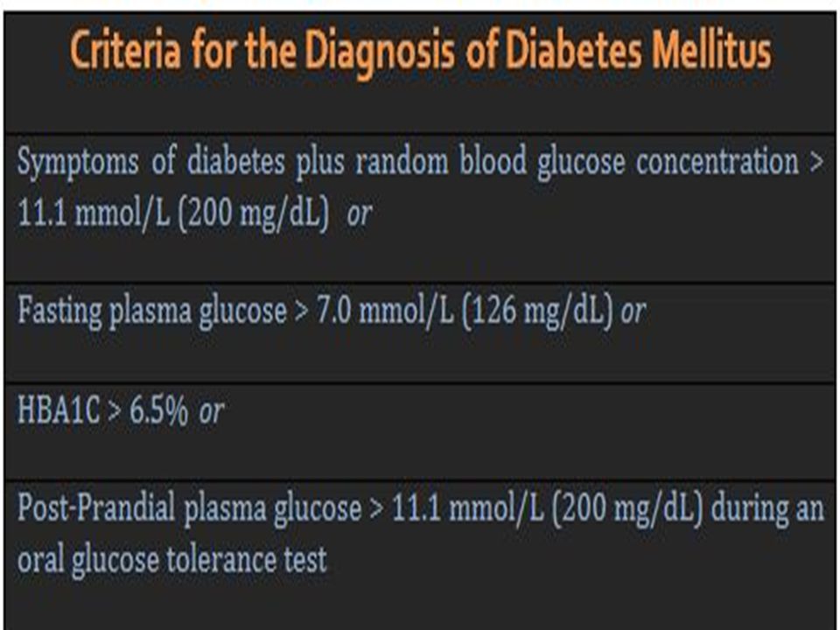Image resolution: width=840 pixels, height=630 pixels.
Task: Click 'oral glucose tolerance test' text
Action: 172,560
